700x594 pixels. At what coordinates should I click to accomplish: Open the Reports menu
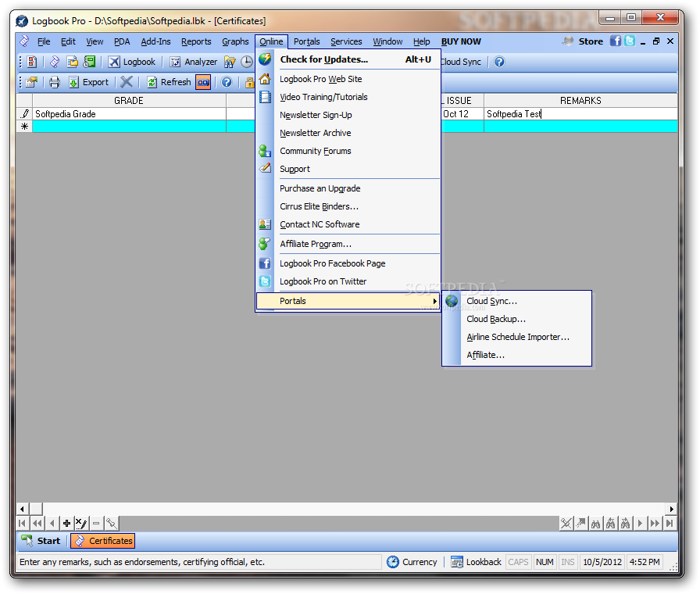point(196,41)
